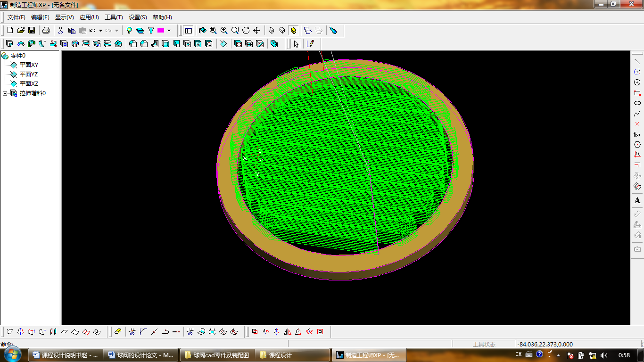Select the straight line drawing tool
644x362 pixels.
pos(637,62)
